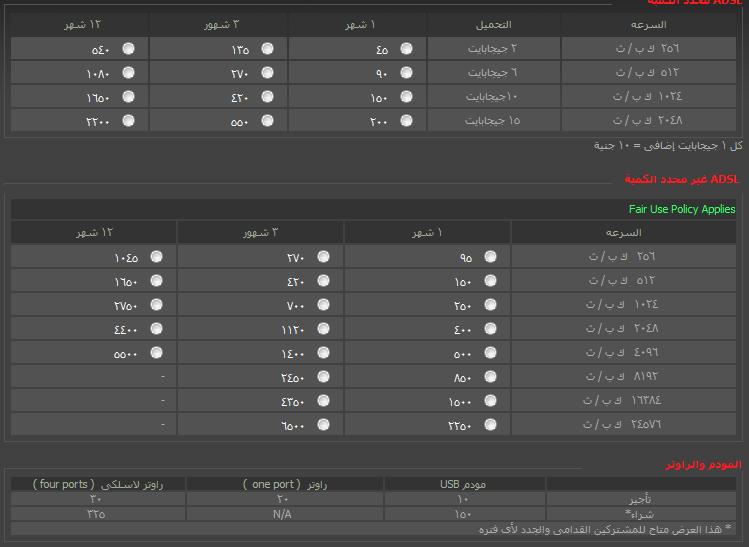Select 1-month 45 plan for 256 kbps limited ADSL
The height and width of the screenshot is (547, 749).
407,49
